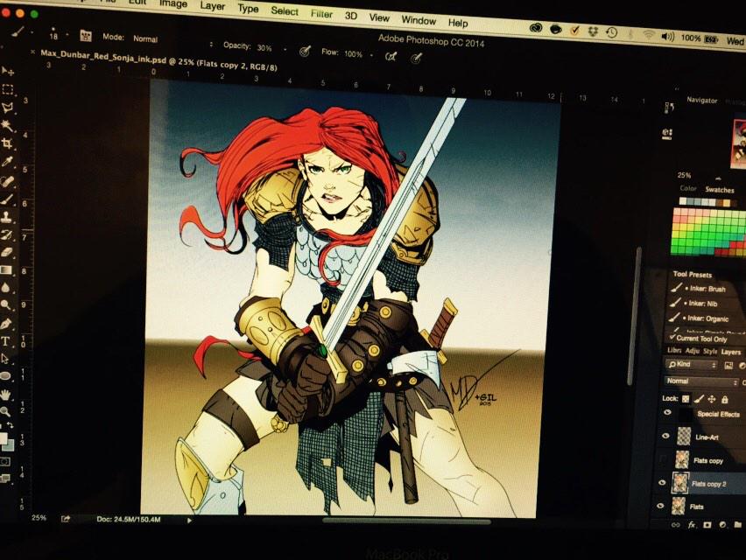This screenshot has width=746, height=560.
Task: Select the Gradient tool
Action: tap(6, 270)
